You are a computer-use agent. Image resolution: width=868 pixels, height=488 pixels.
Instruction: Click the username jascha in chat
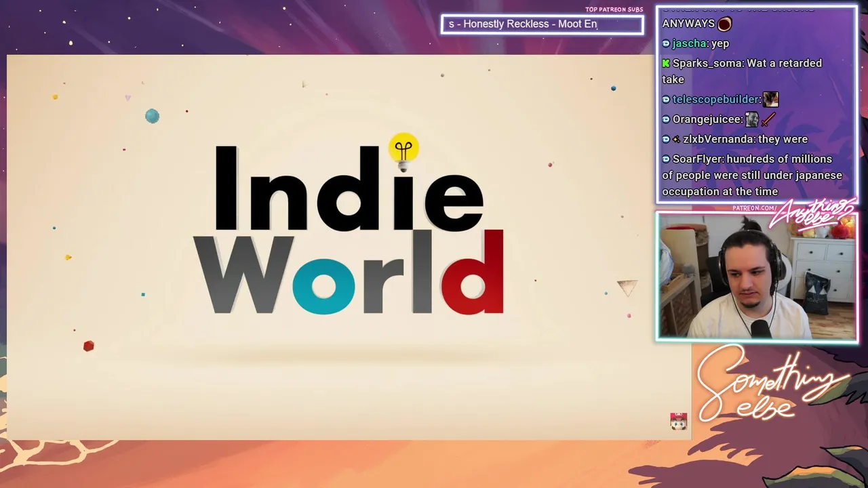pyautogui.click(x=690, y=43)
